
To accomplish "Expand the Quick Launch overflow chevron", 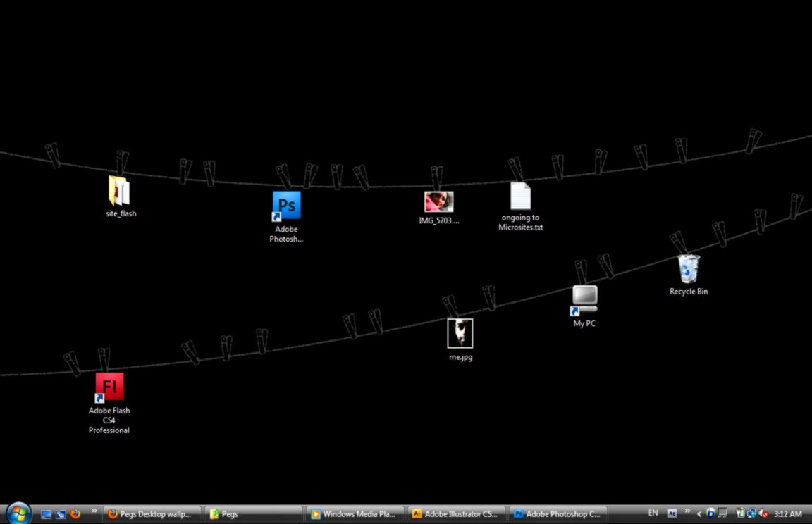I will (x=94, y=512).
